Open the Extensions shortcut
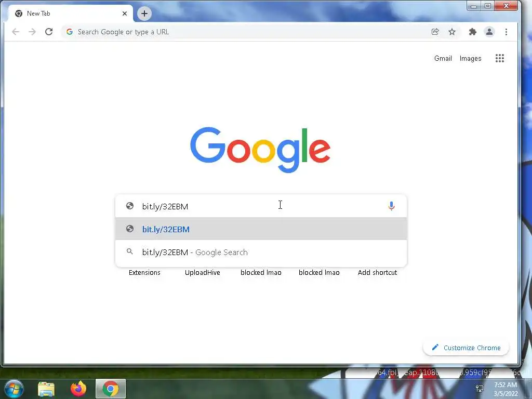Viewport: 532px width, 399px height. point(144,272)
